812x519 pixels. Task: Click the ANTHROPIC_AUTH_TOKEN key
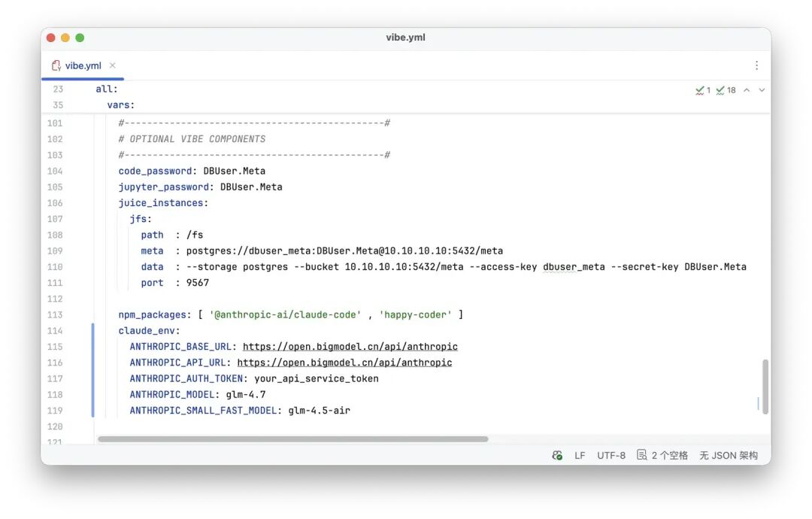pos(186,378)
